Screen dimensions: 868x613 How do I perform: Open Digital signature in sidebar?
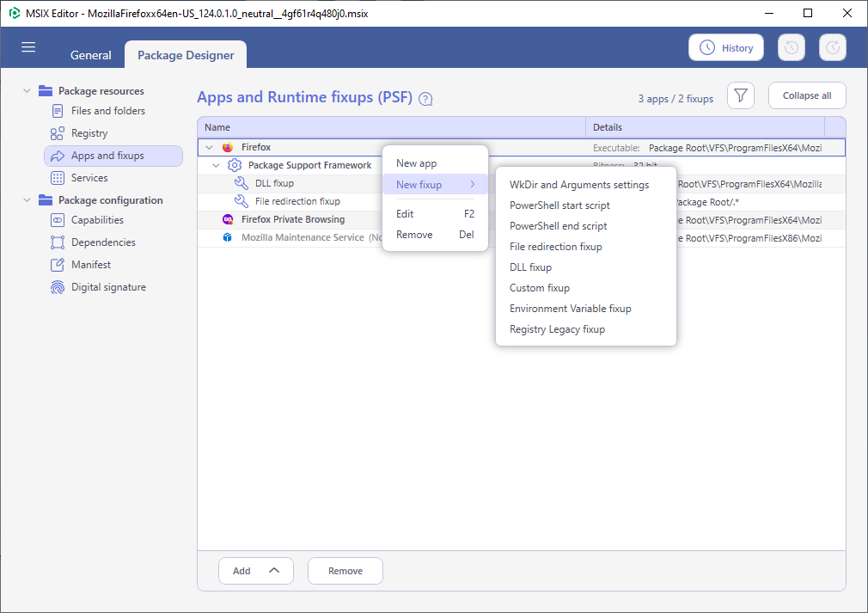(x=108, y=287)
